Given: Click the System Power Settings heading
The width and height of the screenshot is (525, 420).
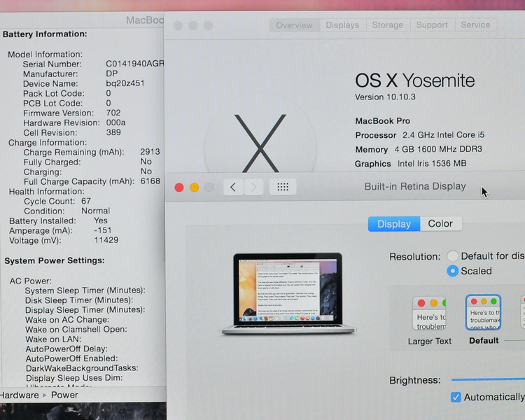Looking at the screenshot, I should click(54, 260).
